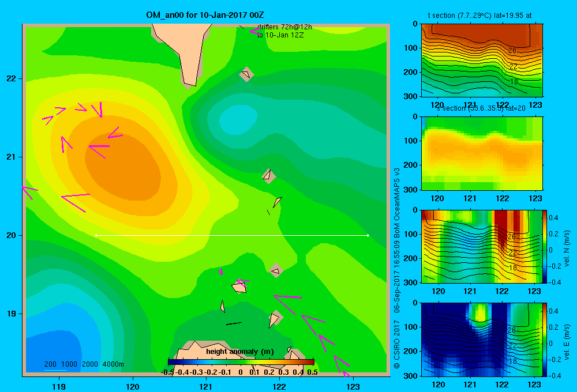Click latitude label "20" on the main map
This screenshot has width=577, height=392.
(x=12, y=235)
